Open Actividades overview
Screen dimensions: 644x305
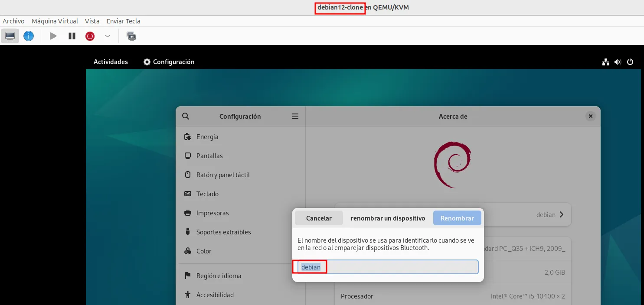pos(111,62)
